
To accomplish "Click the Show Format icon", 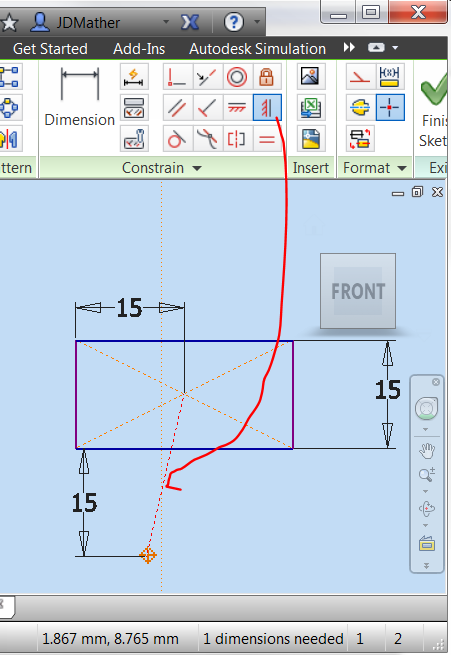I will [x=360, y=139].
